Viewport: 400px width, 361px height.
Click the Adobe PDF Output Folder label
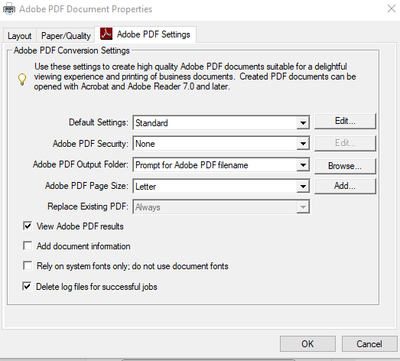(x=80, y=164)
